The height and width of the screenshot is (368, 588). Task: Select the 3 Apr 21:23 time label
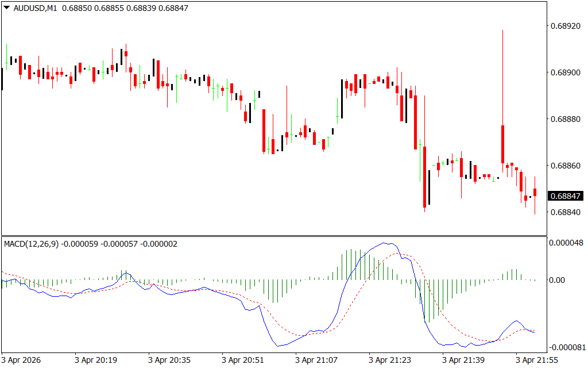pyautogui.click(x=390, y=360)
